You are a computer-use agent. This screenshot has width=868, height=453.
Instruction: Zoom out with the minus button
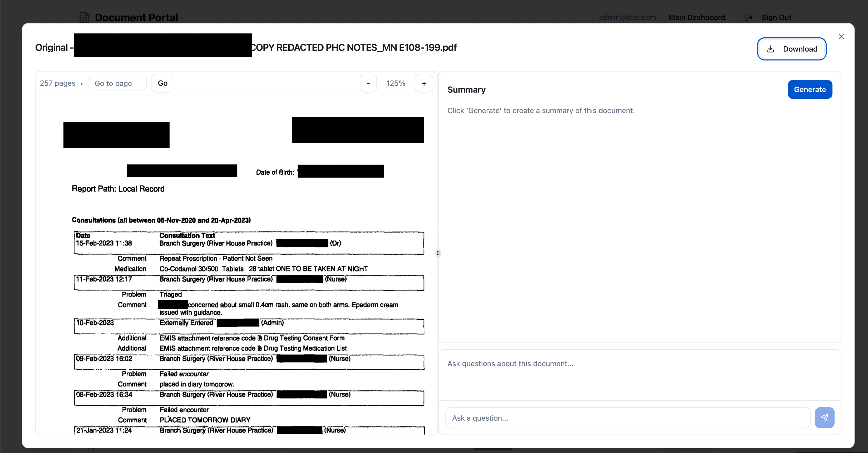click(x=368, y=83)
